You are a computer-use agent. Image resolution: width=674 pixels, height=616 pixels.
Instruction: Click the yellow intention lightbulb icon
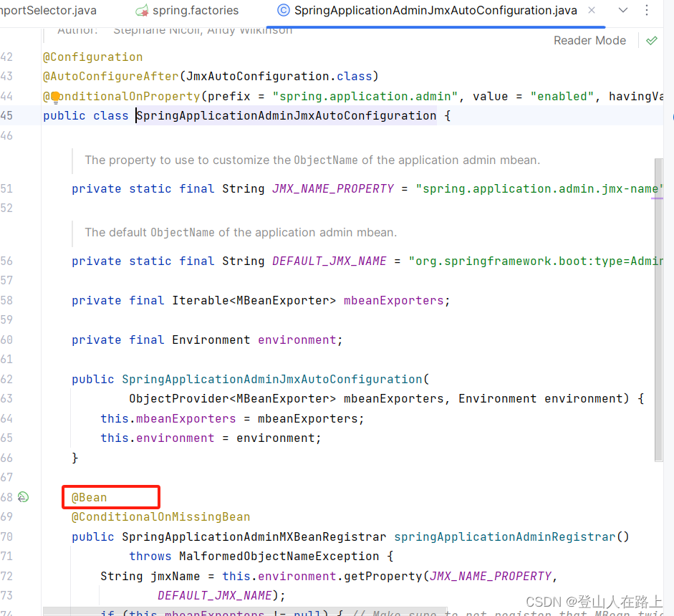[x=55, y=97]
